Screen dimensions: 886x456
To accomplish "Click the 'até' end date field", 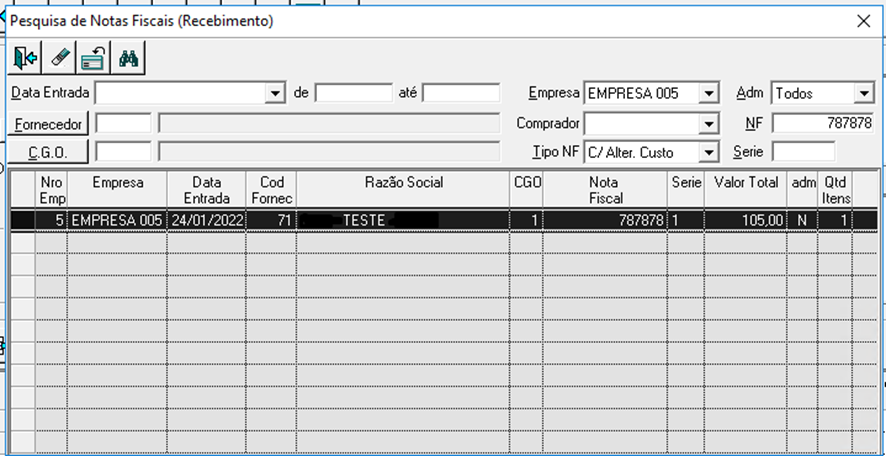I will click(461, 93).
